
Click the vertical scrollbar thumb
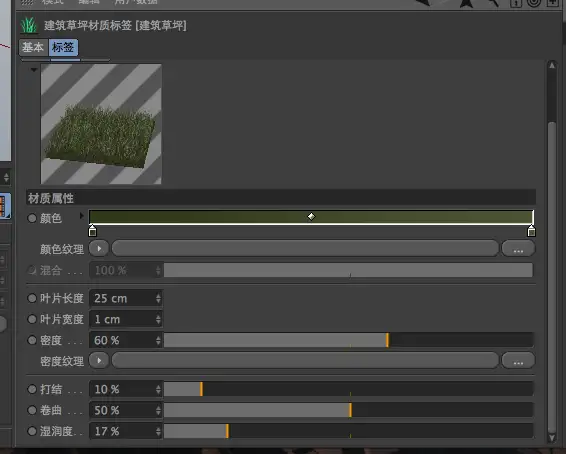[552, 276]
